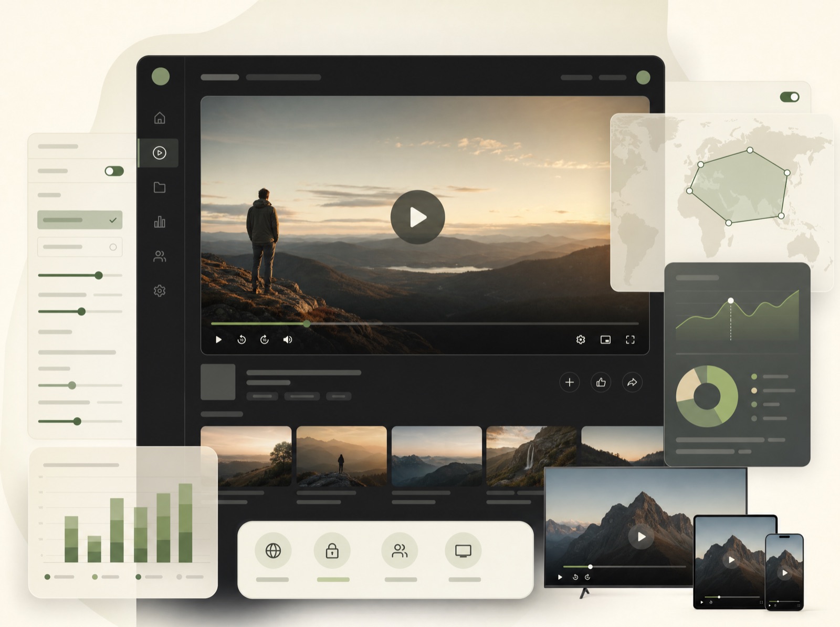
Task: Open the player settings gear icon
Action: coord(581,340)
